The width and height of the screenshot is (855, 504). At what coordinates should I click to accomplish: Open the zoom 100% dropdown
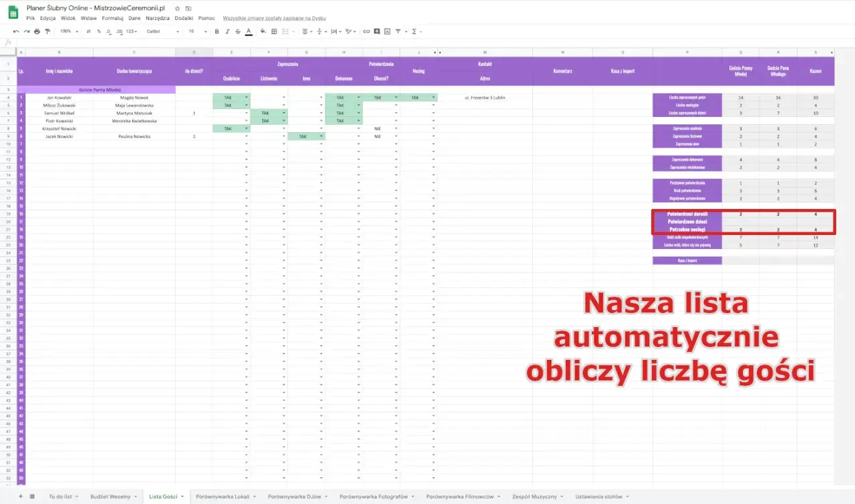[x=69, y=31]
